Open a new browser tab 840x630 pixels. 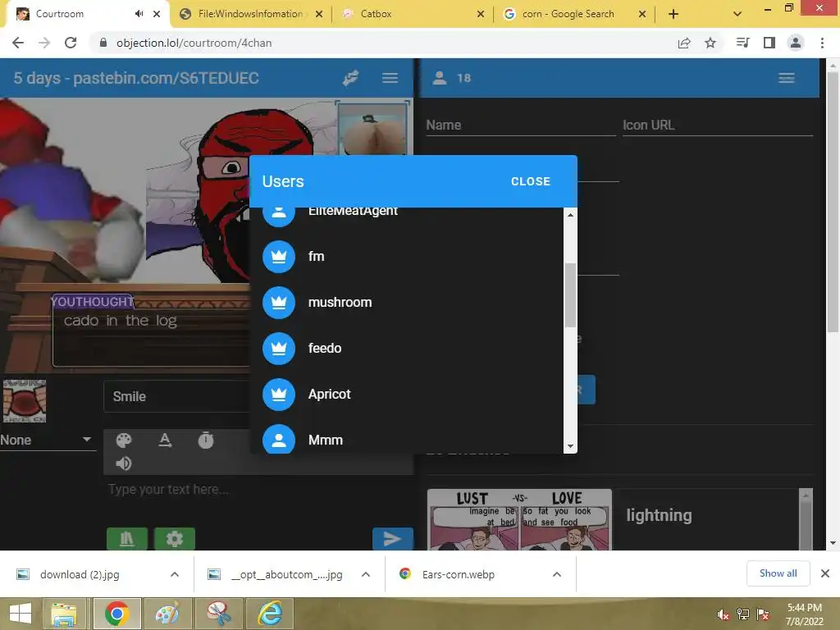click(673, 15)
